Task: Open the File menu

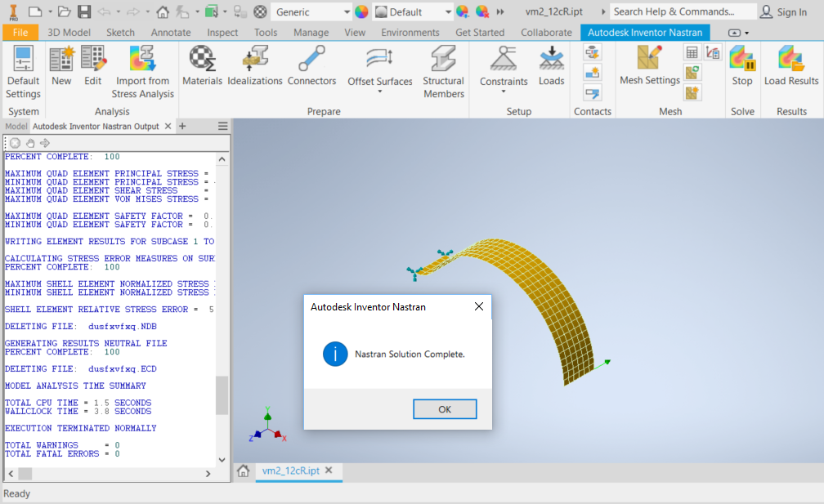Action: tap(20, 33)
